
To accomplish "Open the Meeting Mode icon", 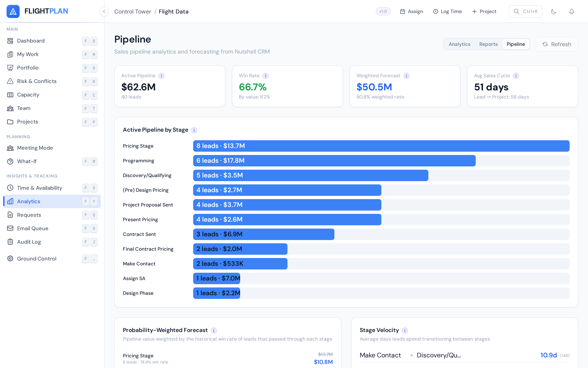I will (10, 148).
